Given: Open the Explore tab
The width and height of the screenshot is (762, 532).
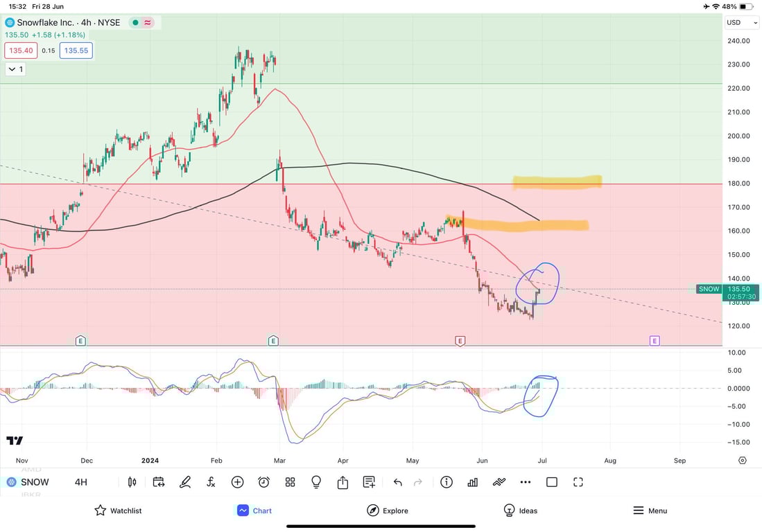Looking at the screenshot, I should click(388, 511).
